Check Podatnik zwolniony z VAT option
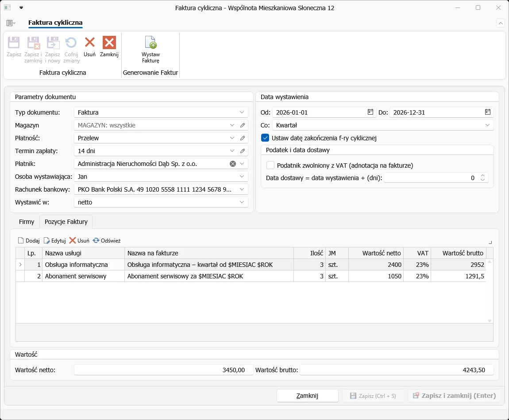Image resolution: width=509 pixels, height=420 pixels. 270,166
